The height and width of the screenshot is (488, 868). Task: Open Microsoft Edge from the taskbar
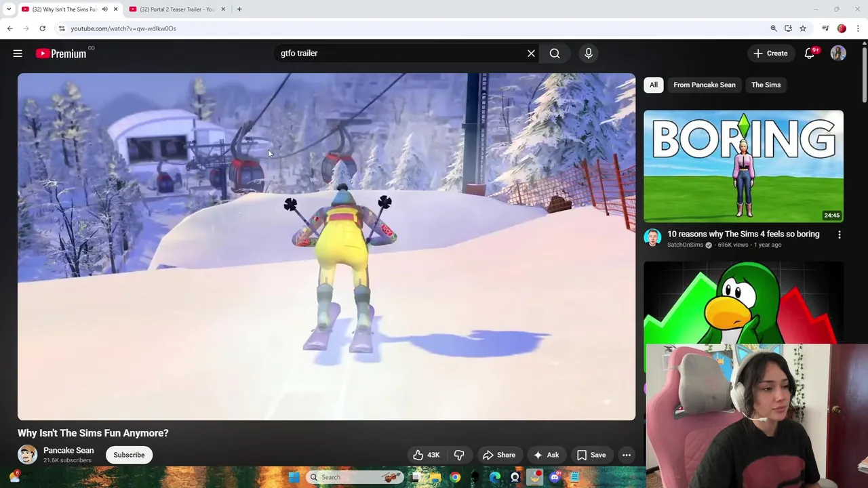click(495, 477)
